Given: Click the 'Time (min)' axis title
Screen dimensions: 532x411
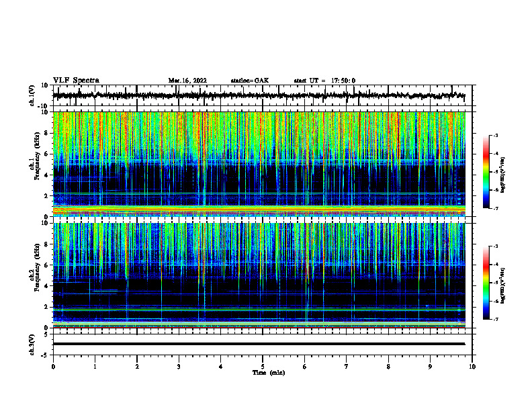Looking at the screenshot, I should coord(269,373).
